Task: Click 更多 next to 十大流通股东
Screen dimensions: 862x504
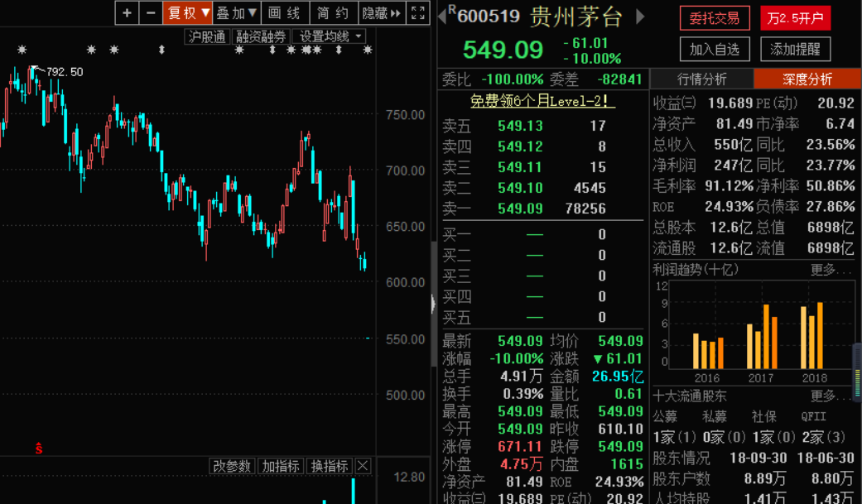Action: 830,396
